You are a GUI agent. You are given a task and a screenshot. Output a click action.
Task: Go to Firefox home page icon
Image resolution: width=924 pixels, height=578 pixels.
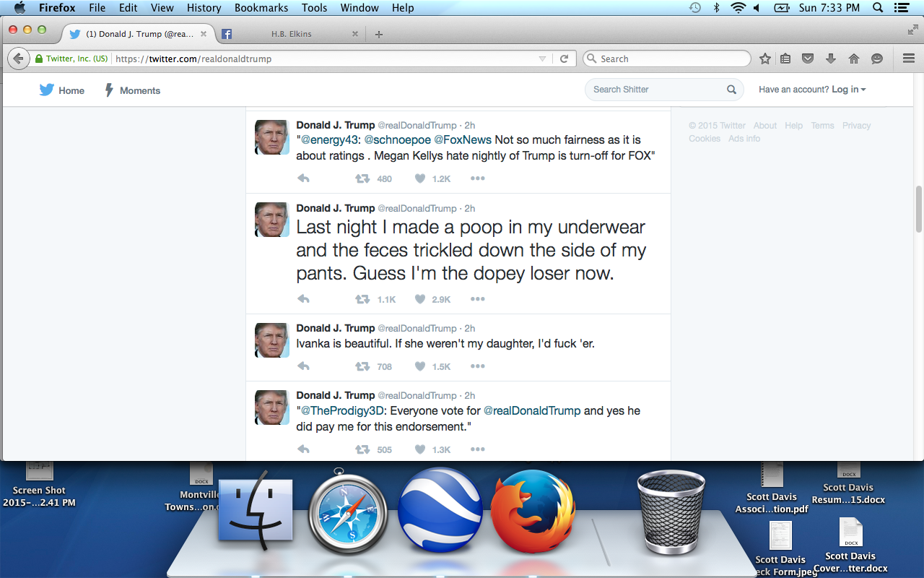pos(854,59)
